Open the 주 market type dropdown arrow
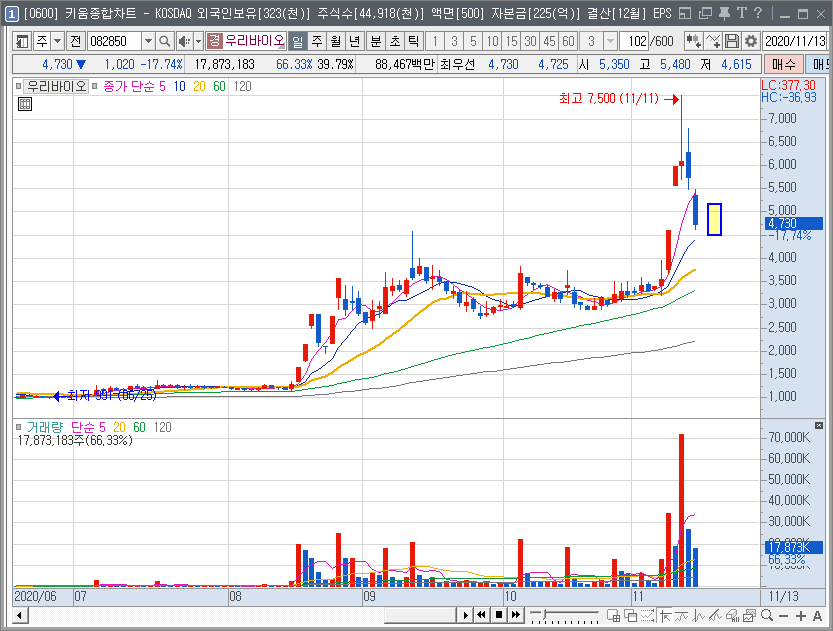Image resolution: width=833 pixels, height=631 pixels. pyautogui.click(x=57, y=41)
